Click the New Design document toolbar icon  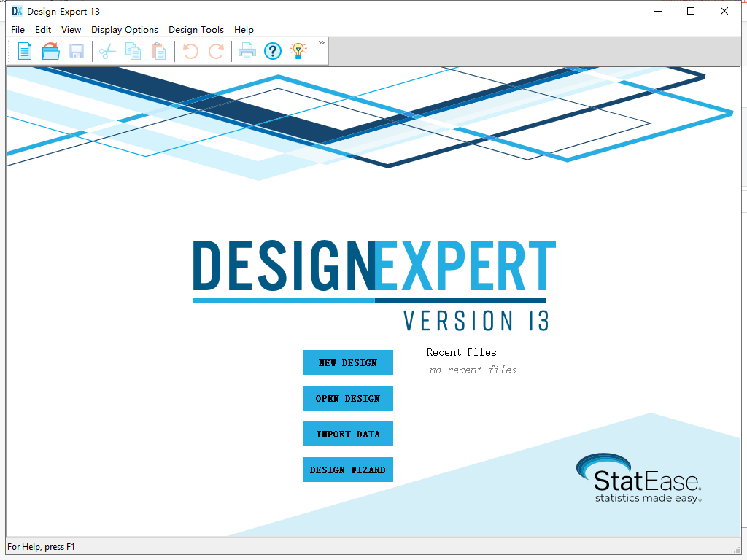click(25, 51)
